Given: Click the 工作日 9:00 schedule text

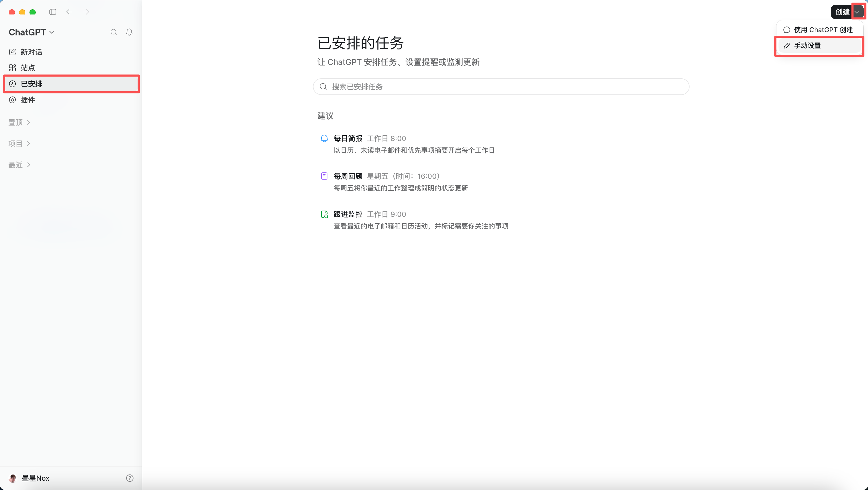Looking at the screenshot, I should (x=386, y=214).
